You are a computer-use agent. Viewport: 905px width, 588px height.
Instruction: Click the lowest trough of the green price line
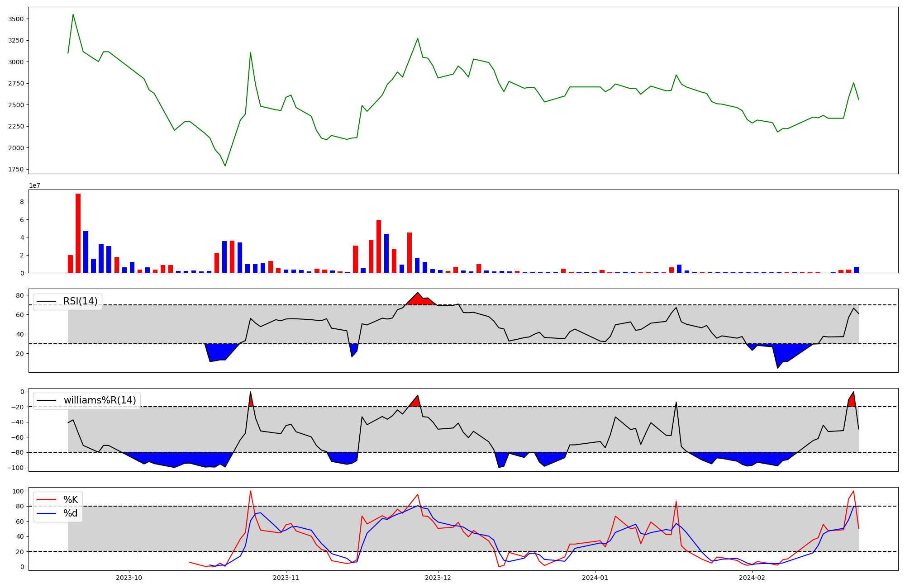(225, 166)
